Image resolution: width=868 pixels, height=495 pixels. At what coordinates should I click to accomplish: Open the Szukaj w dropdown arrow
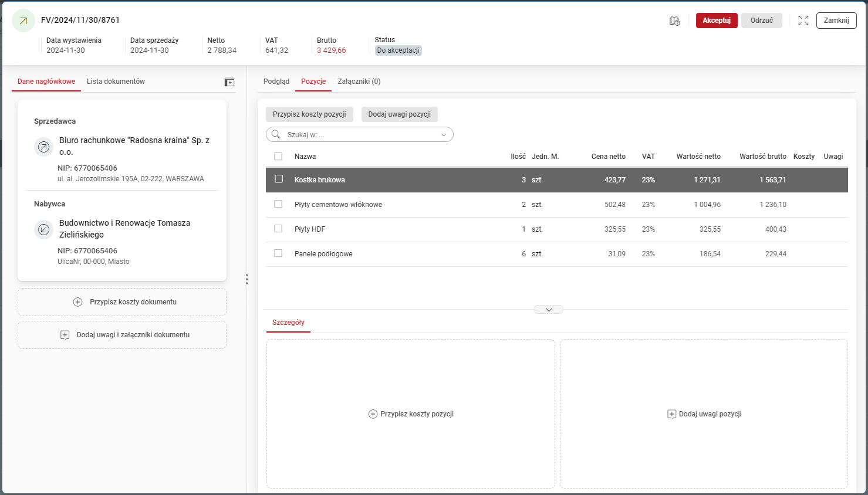[444, 135]
